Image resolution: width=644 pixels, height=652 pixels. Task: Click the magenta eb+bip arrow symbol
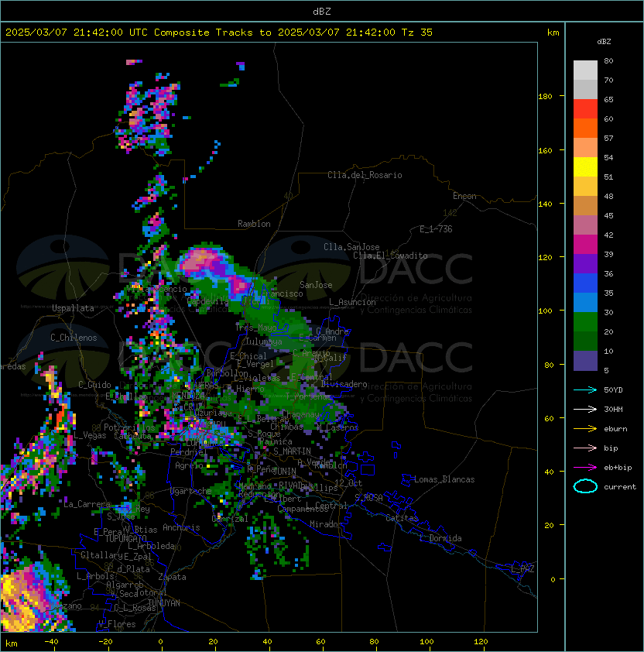[x=585, y=468]
